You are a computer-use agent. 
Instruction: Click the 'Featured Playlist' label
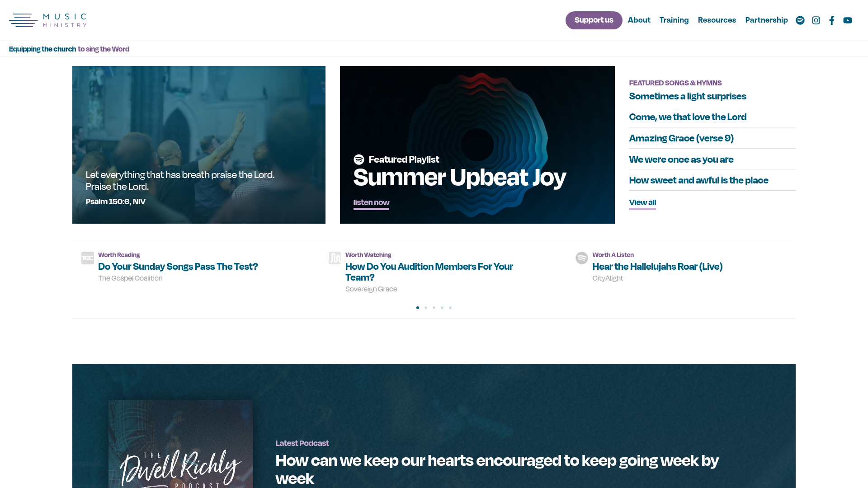[404, 160]
